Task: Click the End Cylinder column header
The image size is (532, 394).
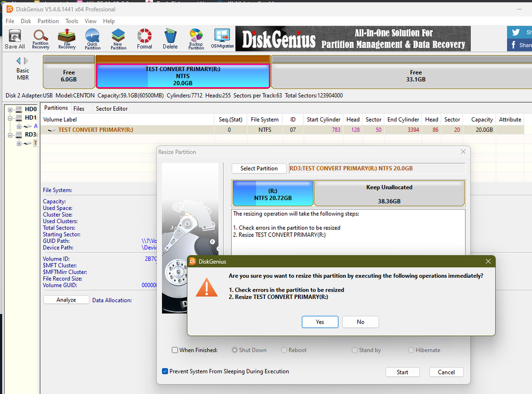Action: [403, 120]
